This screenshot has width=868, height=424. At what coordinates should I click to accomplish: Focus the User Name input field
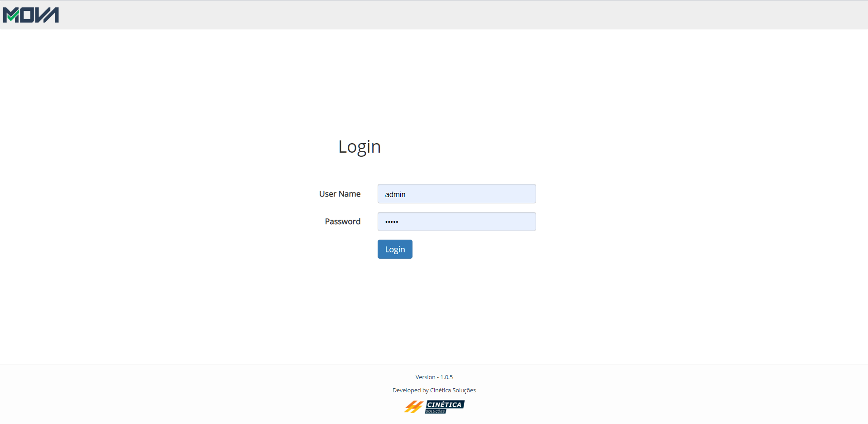tap(456, 194)
